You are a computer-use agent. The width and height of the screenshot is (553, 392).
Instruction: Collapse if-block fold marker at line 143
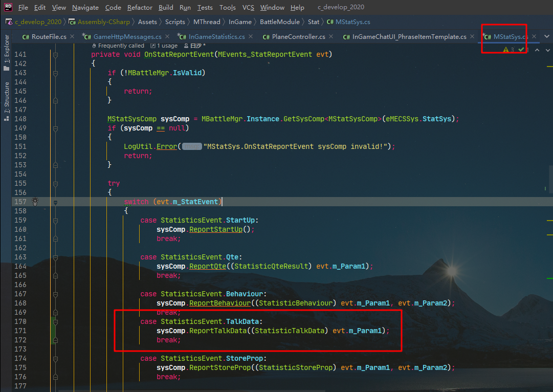55,73
